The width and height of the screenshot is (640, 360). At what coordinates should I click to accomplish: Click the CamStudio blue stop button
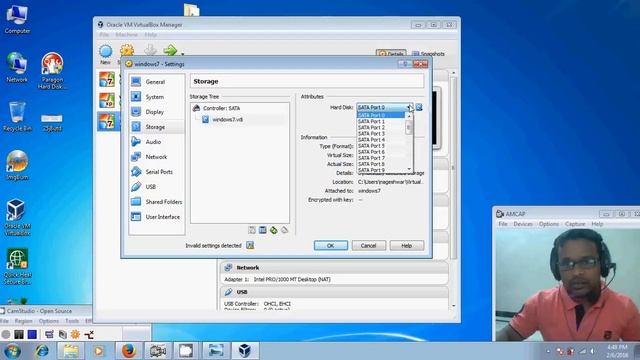tap(32, 335)
